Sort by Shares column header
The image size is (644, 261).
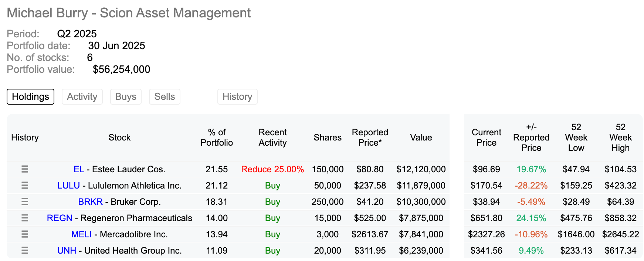328,138
